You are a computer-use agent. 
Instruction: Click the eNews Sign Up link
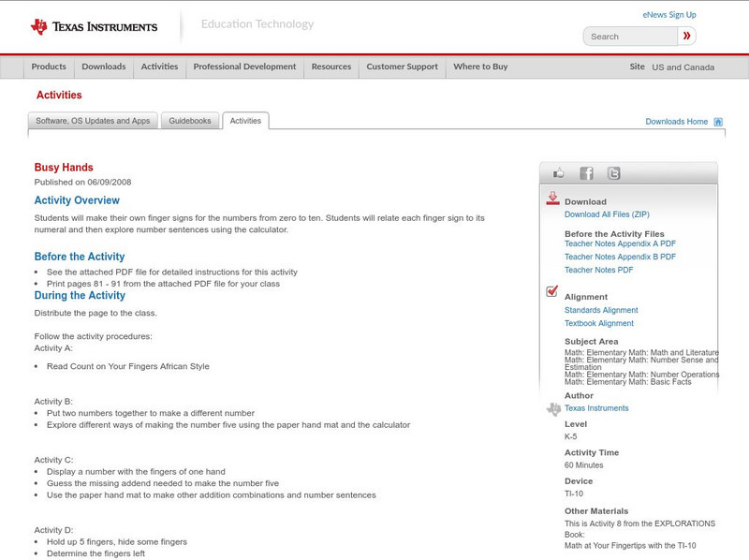click(669, 15)
